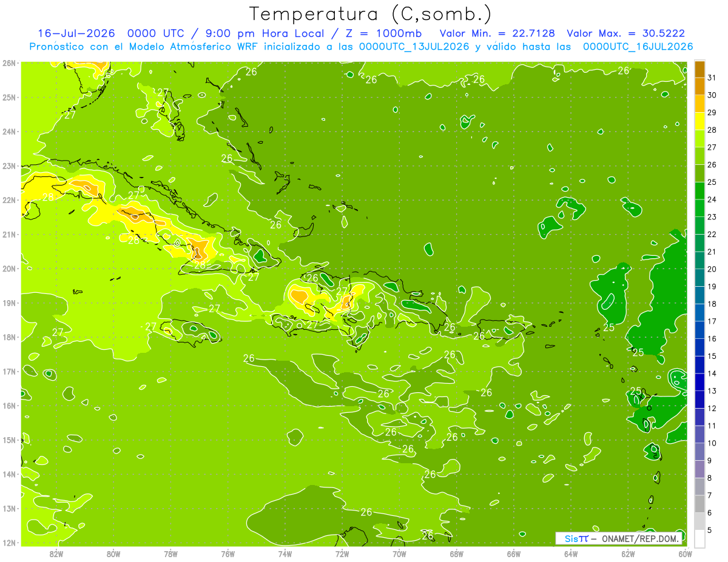Image resolution: width=728 pixels, height=562 pixels.
Task: Select the dark orange swatch above legend value 31
Action: [699, 69]
